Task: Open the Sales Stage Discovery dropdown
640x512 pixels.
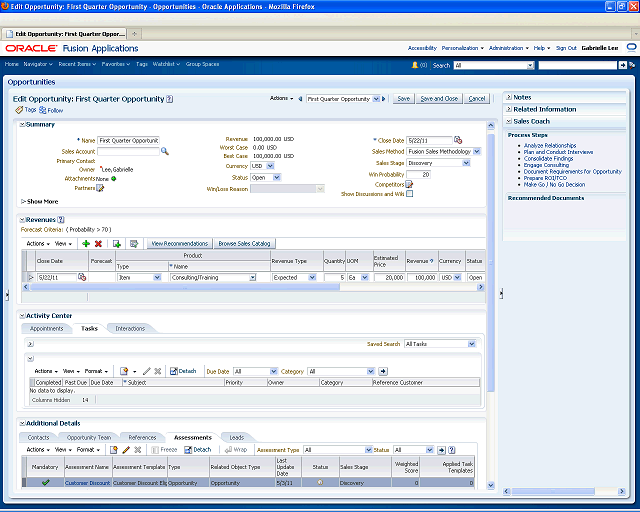Action: (466, 163)
